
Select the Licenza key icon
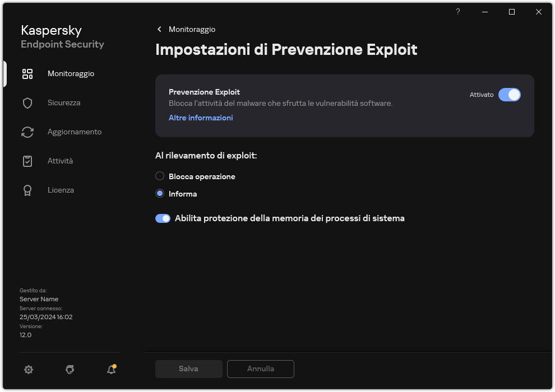pyautogui.click(x=27, y=190)
